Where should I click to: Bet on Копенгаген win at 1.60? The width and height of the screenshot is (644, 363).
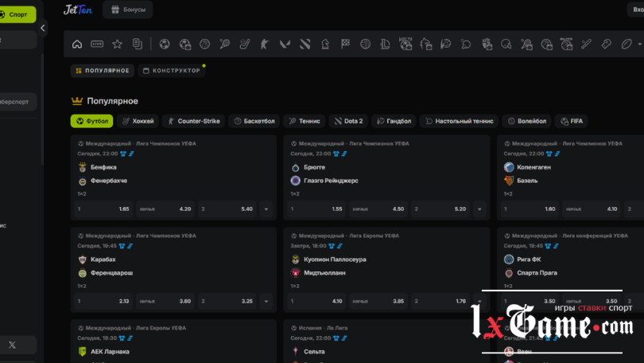530,209
